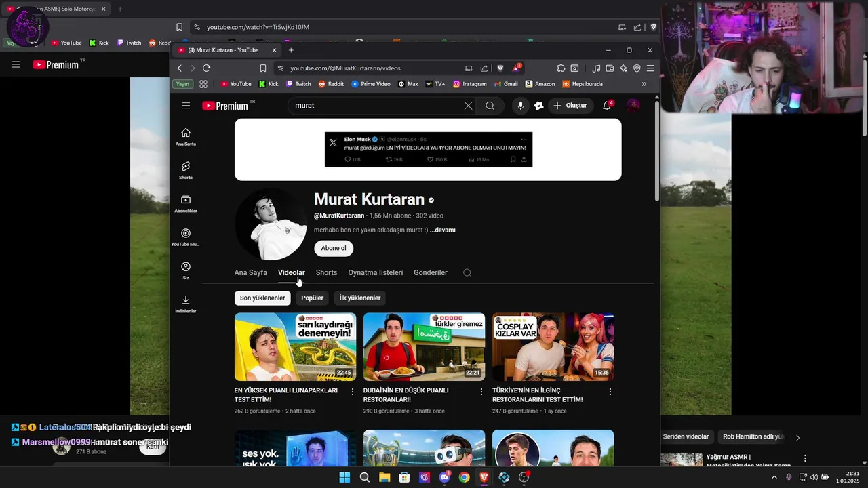Open options for Yağmur ASMR suggested video
The width and height of the screenshot is (868, 488).
805,458
